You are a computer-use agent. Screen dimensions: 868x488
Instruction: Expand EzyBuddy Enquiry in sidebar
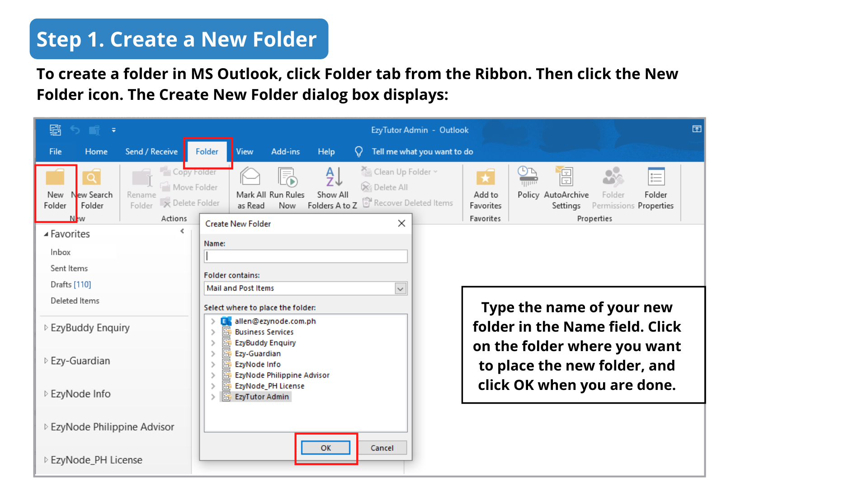46,328
